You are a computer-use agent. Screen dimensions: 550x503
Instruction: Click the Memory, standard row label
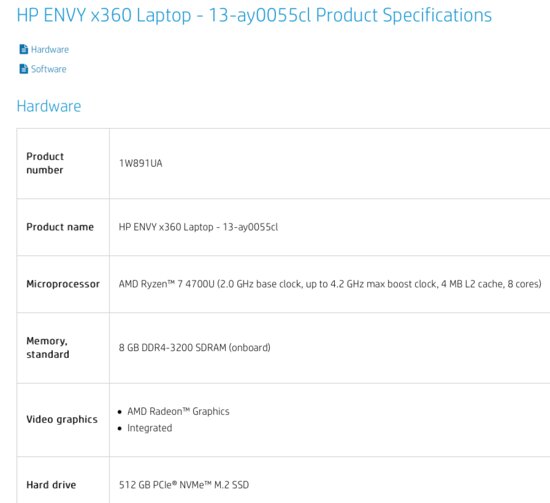click(x=48, y=348)
